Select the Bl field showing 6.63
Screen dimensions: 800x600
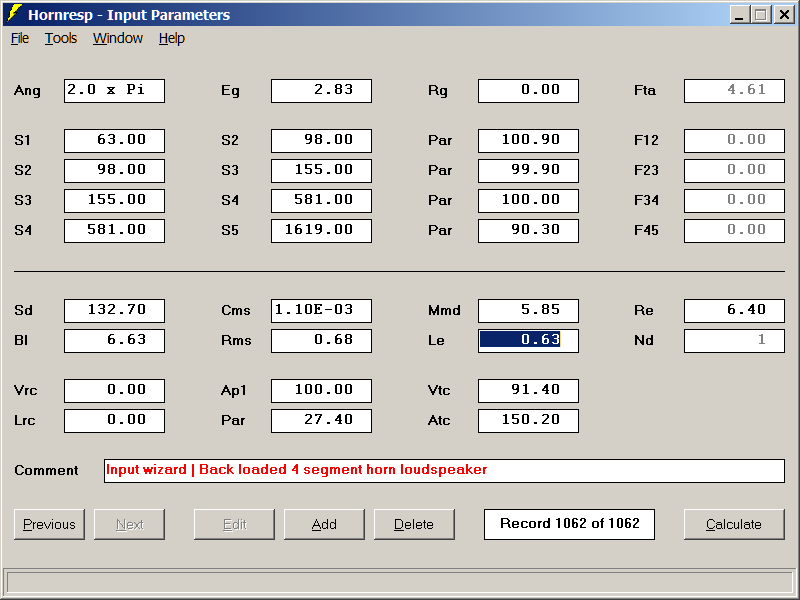[114, 341]
